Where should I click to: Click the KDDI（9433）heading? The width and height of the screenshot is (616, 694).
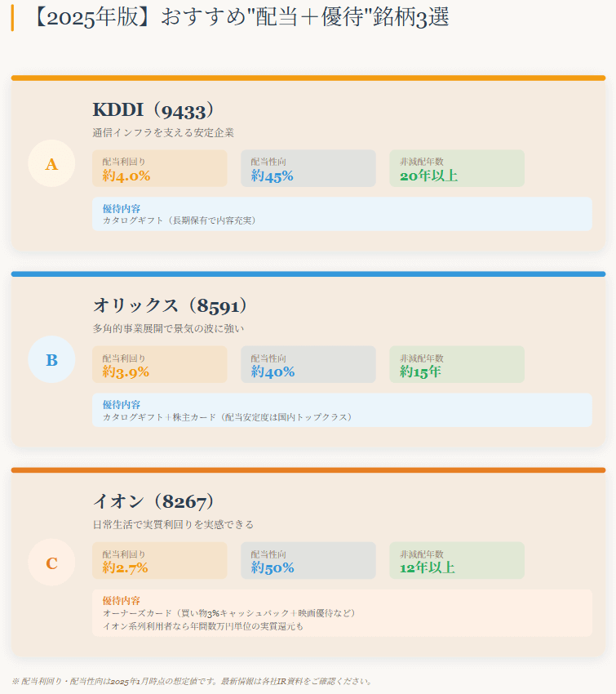[x=153, y=110]
